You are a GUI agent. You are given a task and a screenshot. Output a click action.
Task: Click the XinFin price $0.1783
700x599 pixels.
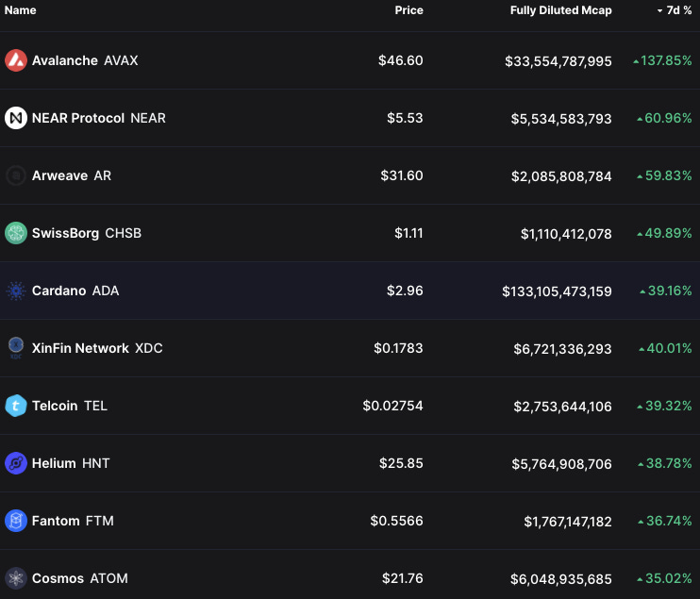tap(398, 348)
